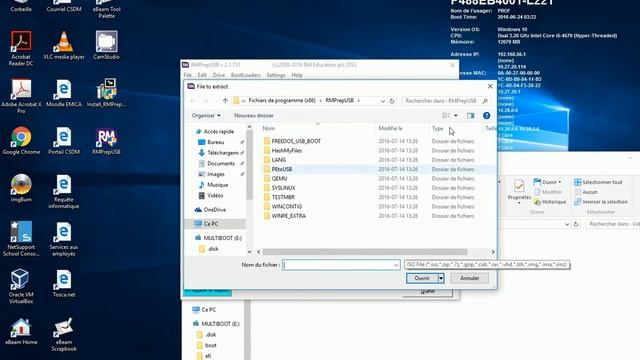
Task: Click Historique in Explorer ribbon
Action: coord(550,202)
